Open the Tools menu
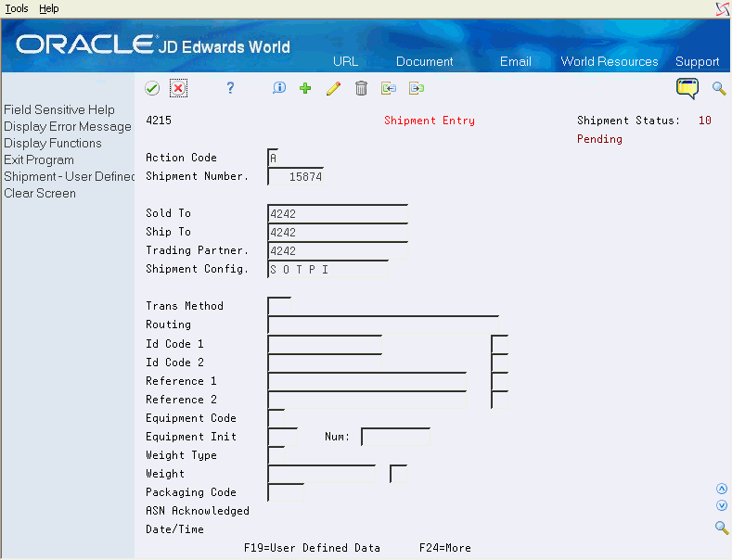 17,8
